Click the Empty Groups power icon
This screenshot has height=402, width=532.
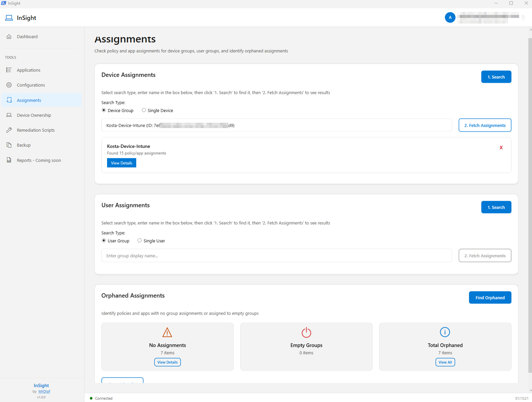(306, 332)
